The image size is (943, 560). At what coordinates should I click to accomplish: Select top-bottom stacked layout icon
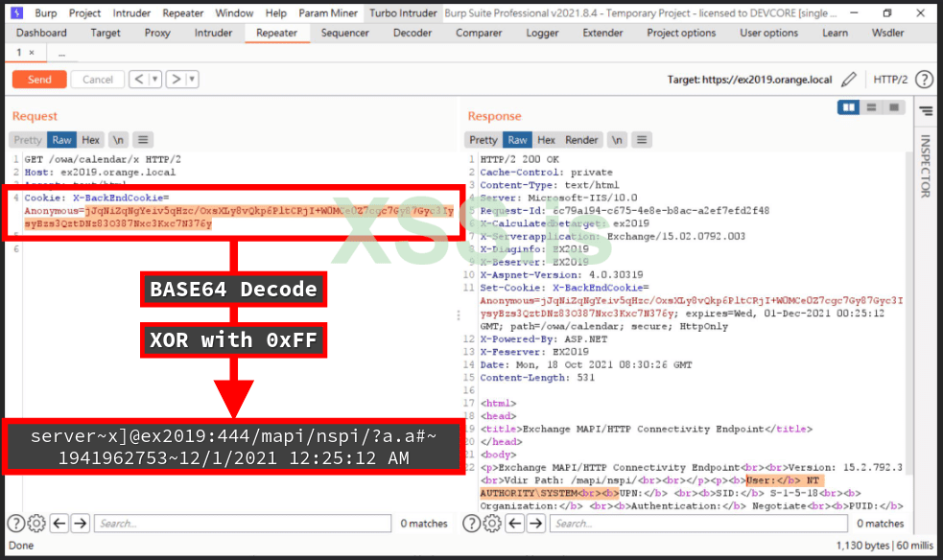(x=871, y=107)
